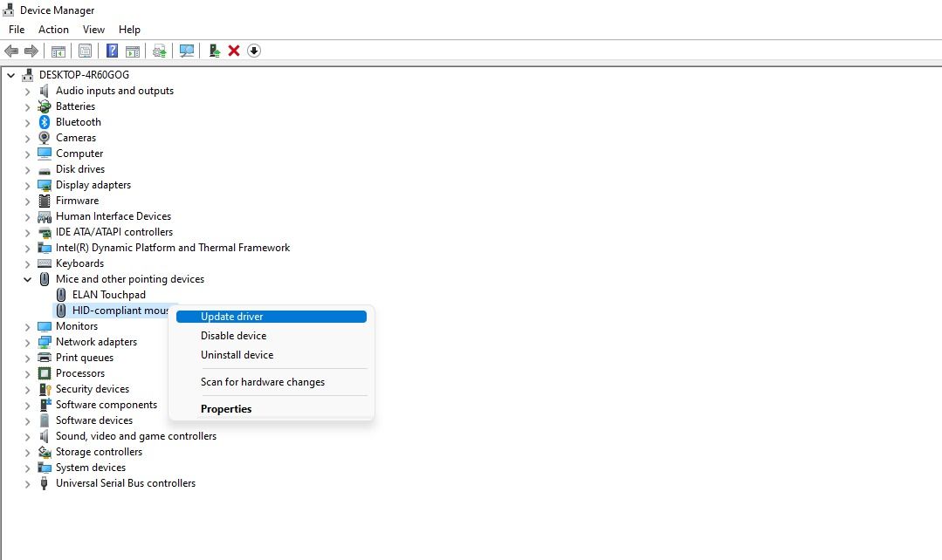Click the Properties toolbar icon

[x=85, y=50]
